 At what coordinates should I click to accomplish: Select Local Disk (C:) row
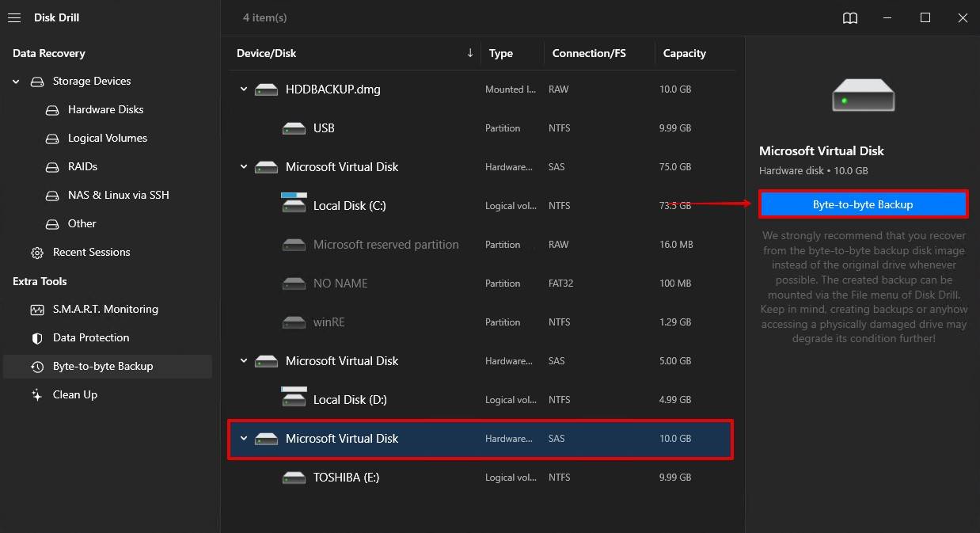pos(481,206)
